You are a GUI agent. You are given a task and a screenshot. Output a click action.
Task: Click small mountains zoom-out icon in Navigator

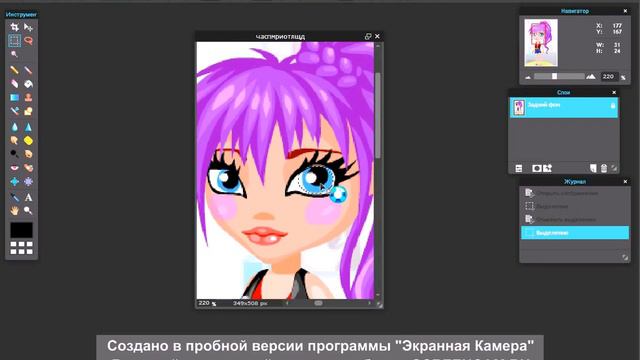click(x=528, y=77)
